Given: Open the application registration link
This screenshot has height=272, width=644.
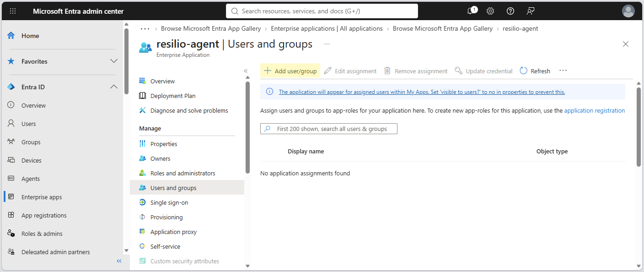Looking at the screenshot, I should (594, 110).
